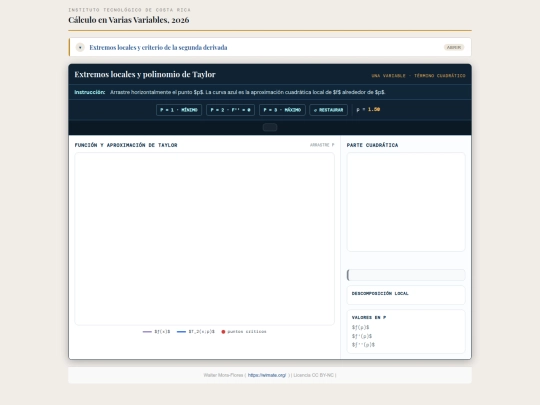The width and height of the screenshot is (540, 405).
Task: Click the $f''(p)$ value row
Action: point(363,344)
